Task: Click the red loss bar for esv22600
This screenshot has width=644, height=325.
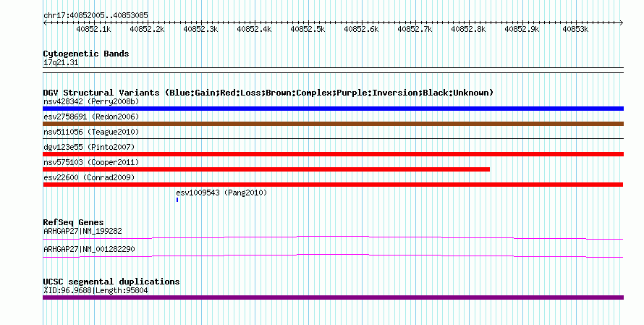Action: click(333, 185)
